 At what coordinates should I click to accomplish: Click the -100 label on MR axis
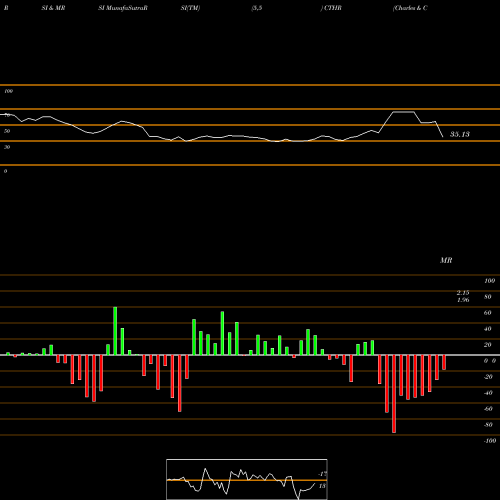click(490, 441)
